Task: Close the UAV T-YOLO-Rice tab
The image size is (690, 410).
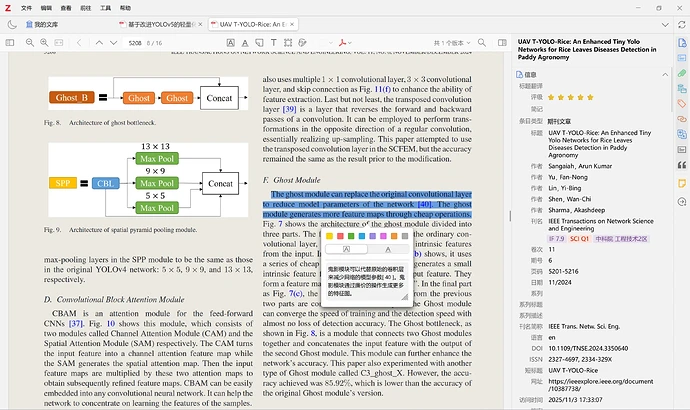Action: click(292, 24)
